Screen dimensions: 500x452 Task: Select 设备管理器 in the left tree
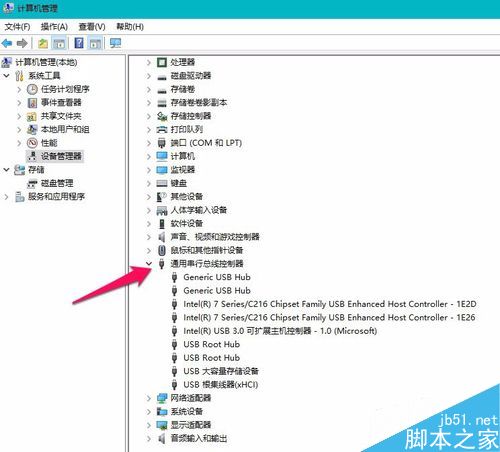(x=61, y=156)
